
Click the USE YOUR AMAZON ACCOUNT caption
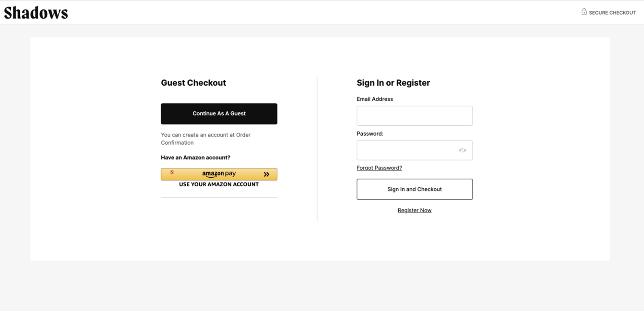coord(219,184)
